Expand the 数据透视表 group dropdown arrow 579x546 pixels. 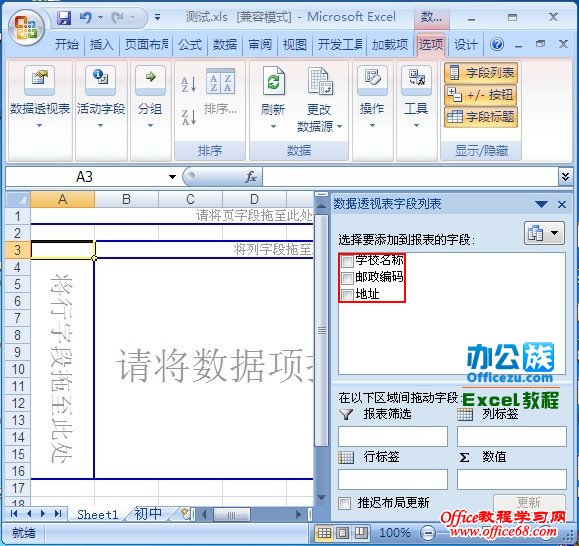tap(40, 126)
